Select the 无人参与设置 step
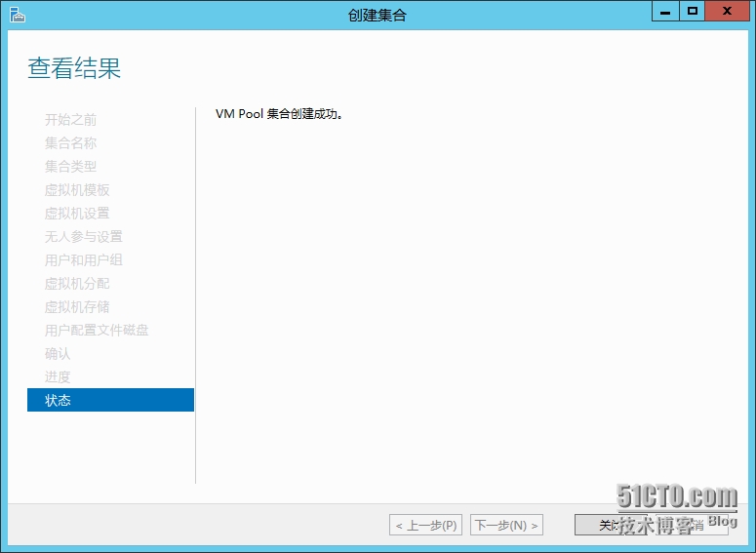756x553 pixels. click(x=84, y=236)
